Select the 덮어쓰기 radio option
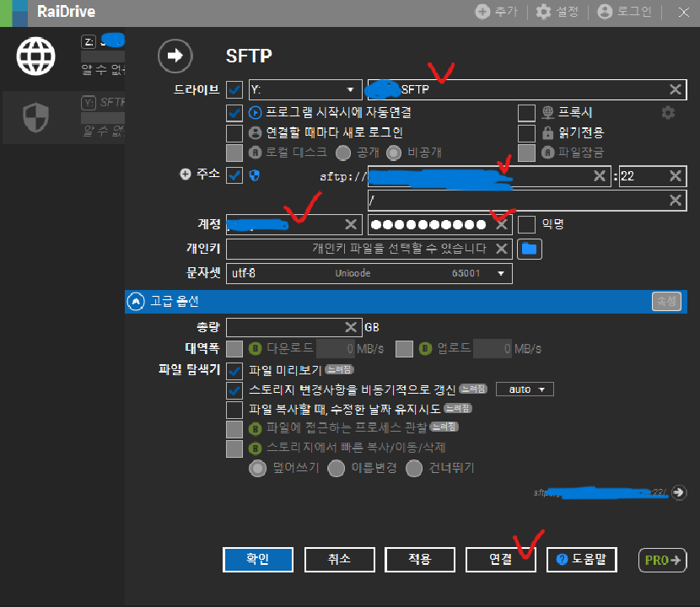Screen dimensions: 700x607 (x=257, y=468)
